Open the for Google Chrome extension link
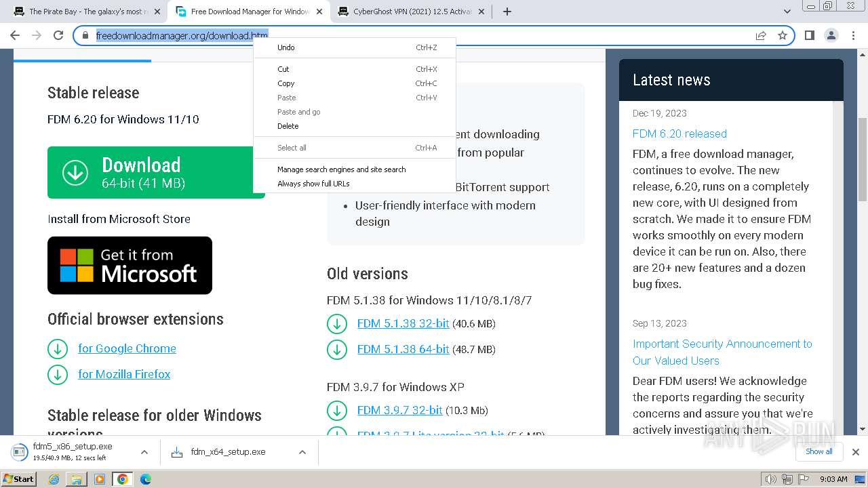Viewport: 868px width, 488px height. tap(127, 348)
